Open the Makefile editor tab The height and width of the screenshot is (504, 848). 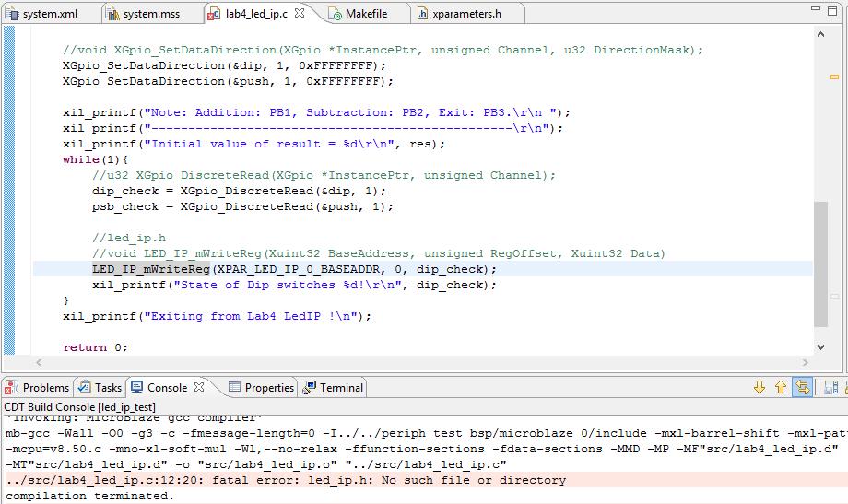click(359, 14)
